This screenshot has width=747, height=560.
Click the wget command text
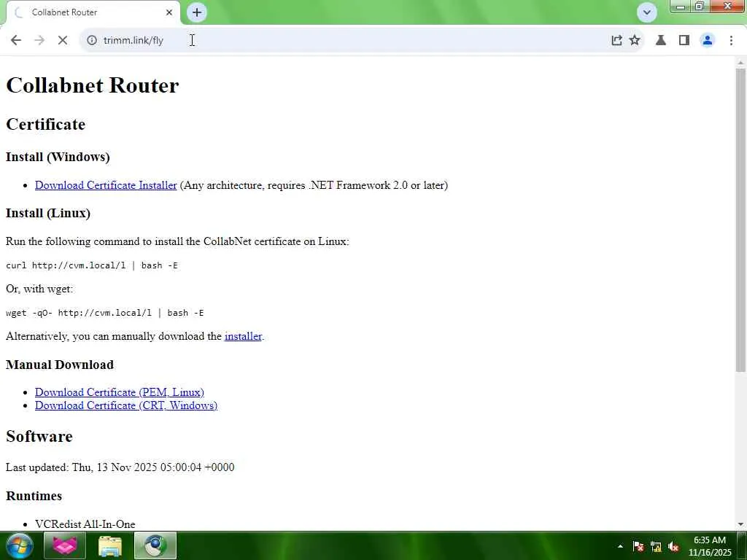[x=105, y=313]
